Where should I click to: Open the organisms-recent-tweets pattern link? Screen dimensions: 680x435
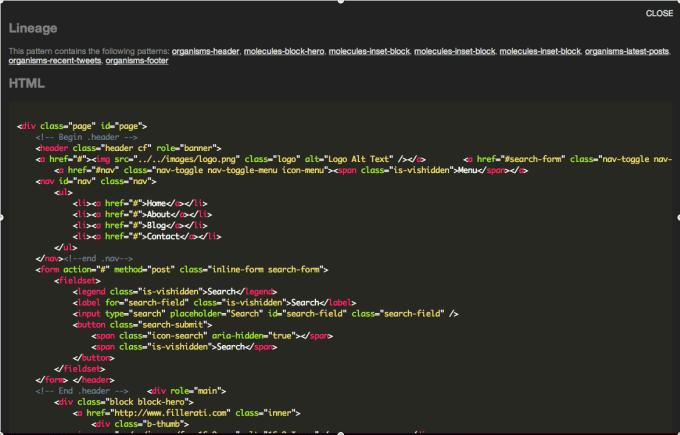55,61
